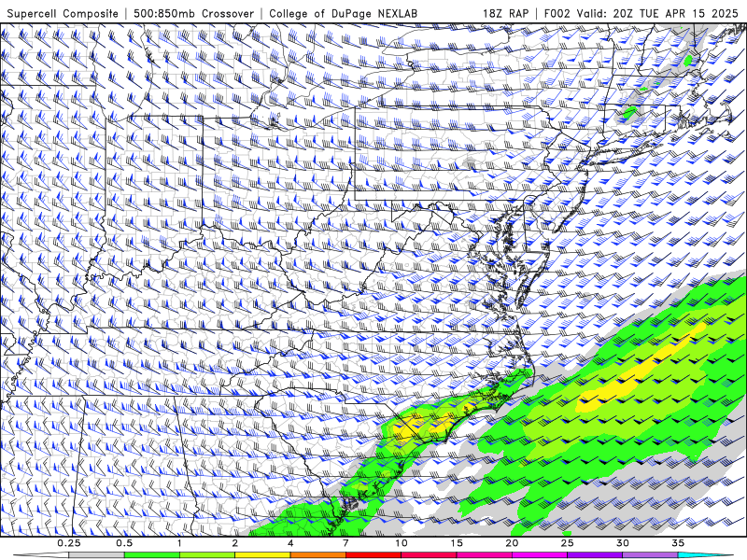Click the 25 label on the color scale

coord(567,543)
